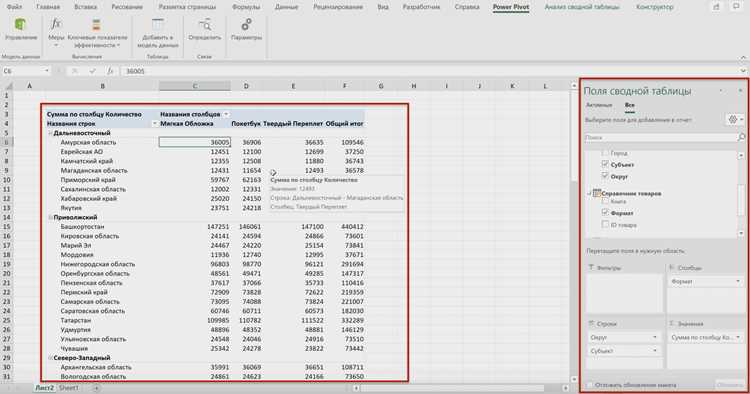Select the Select All corner triangle of the sheet
Image resolution: width=750 pixels, height=394 pixels.
(x=9, y=86)
